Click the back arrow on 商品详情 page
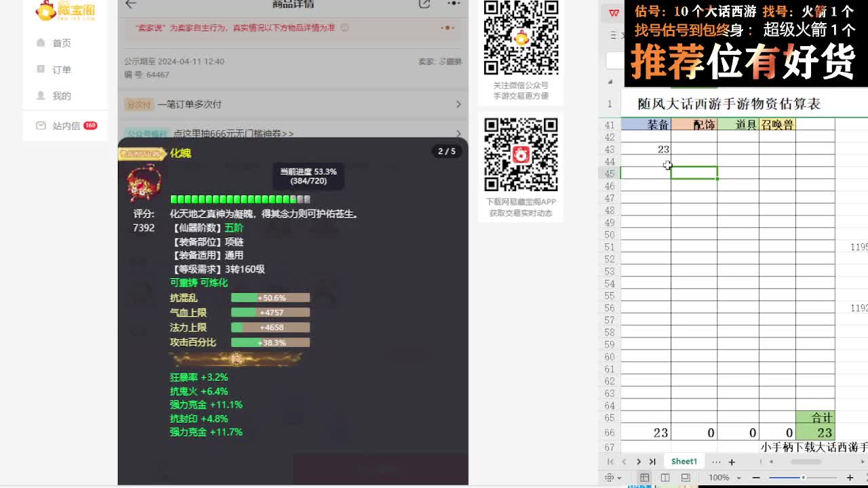The image size is (868, 488). pos(130,4)
